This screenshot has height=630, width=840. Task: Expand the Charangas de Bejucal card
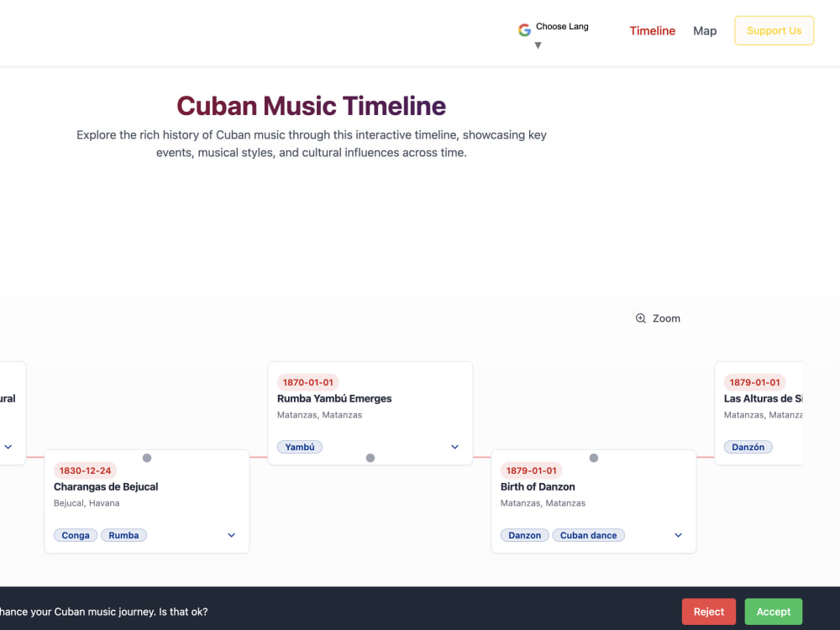click(231, 535)
